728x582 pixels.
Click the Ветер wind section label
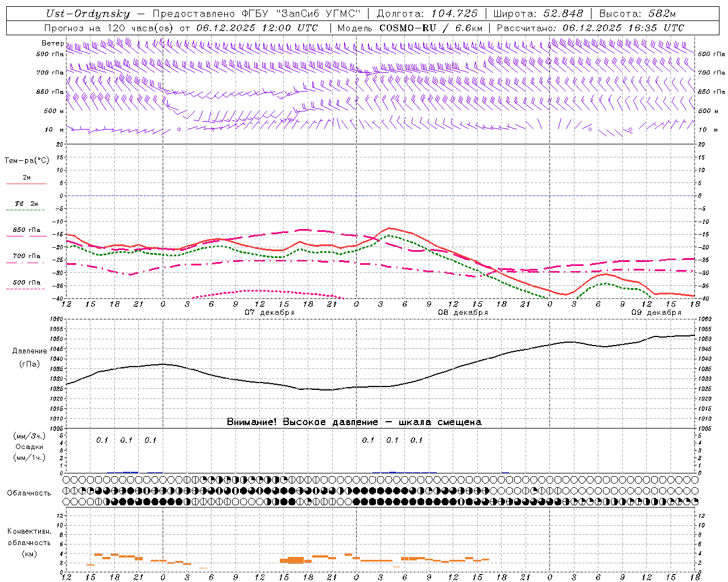52,43
